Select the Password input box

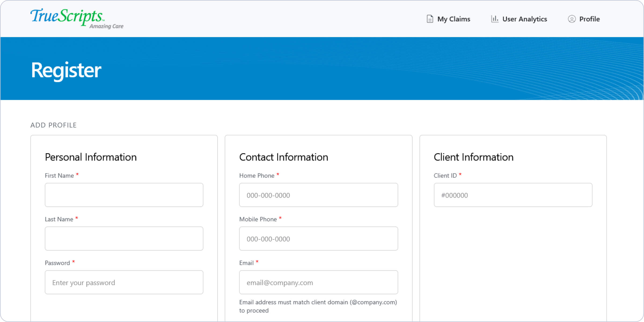click(124, 282)
